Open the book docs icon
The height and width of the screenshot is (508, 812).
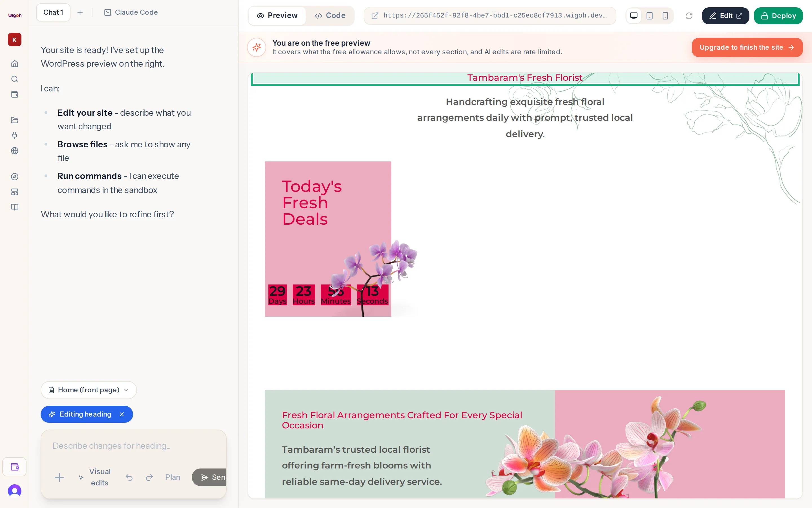tap(14, 207)
